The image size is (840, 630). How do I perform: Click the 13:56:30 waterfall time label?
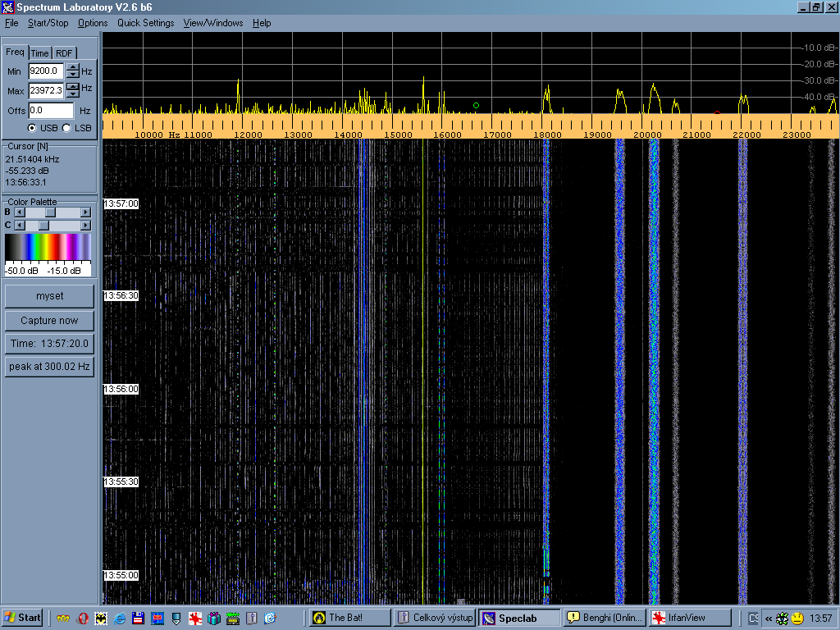click(121, 295)
